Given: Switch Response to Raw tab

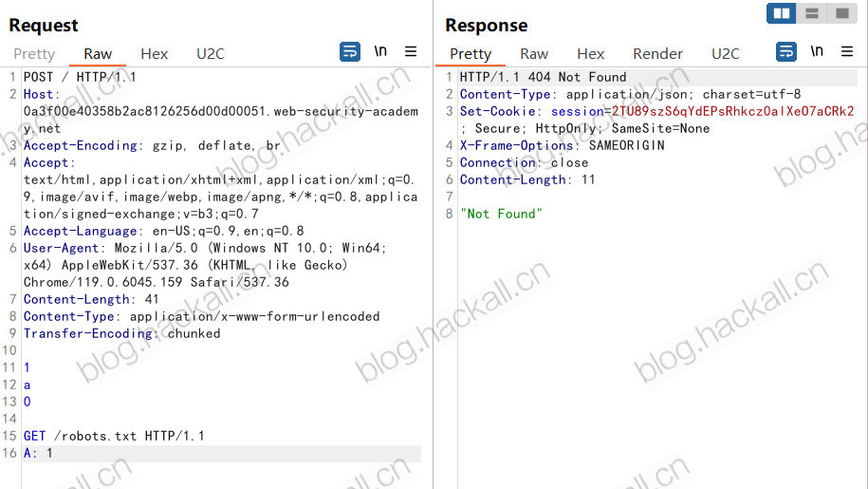Looking at the screenshot, I should click(534, 54).
